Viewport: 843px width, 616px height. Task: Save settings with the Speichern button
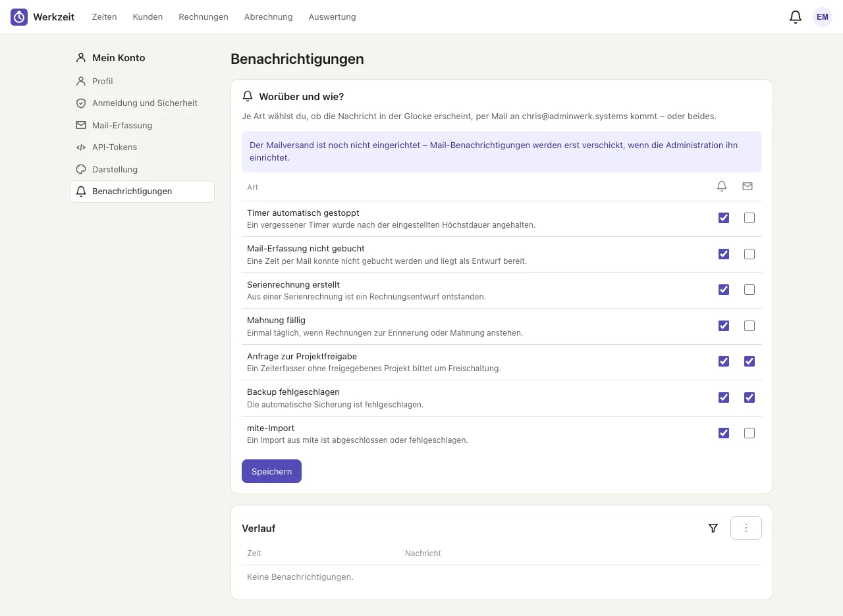click(271, 471)
